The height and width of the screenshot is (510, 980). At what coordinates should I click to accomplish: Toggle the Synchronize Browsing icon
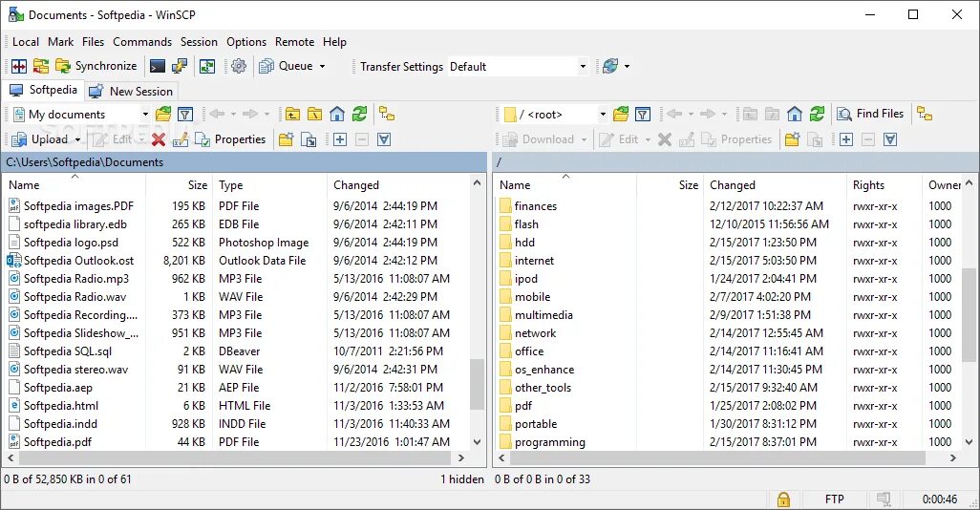click(x=207, y=66)
